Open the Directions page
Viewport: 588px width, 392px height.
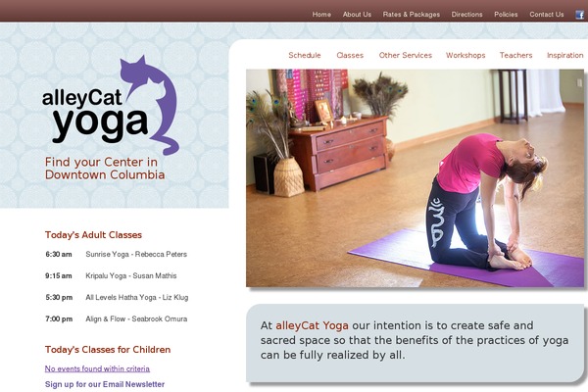point(466,15)
